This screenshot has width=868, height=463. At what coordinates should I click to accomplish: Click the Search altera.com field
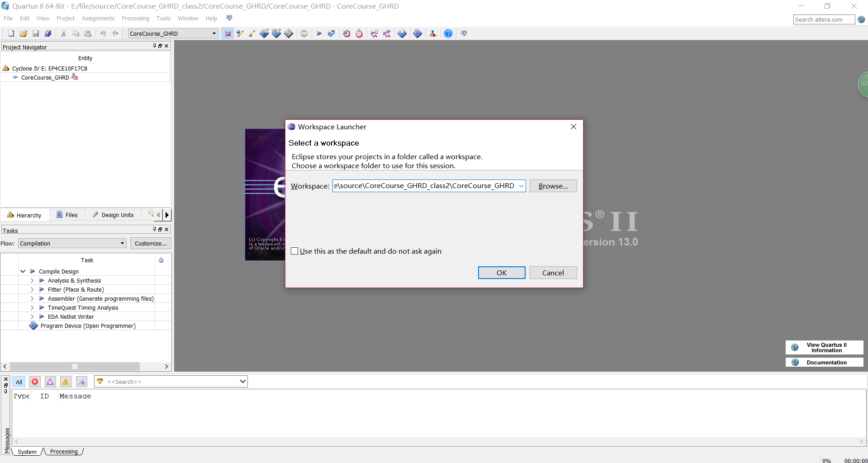(824, 19)
